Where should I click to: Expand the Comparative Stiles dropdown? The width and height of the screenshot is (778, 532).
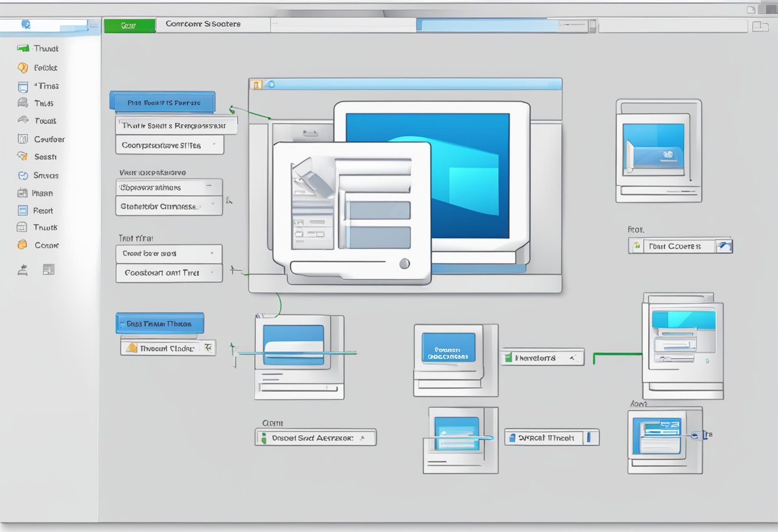pos(169,145)
